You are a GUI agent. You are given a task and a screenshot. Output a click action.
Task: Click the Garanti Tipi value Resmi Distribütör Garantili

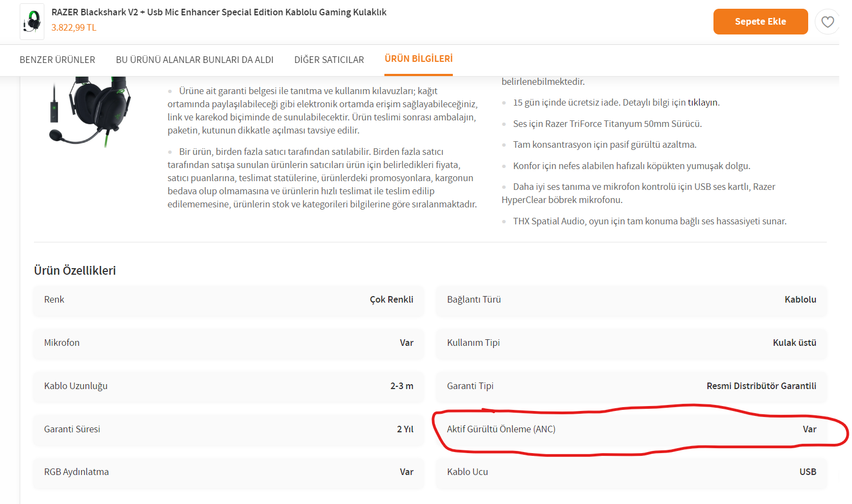[x=762, y=386]
